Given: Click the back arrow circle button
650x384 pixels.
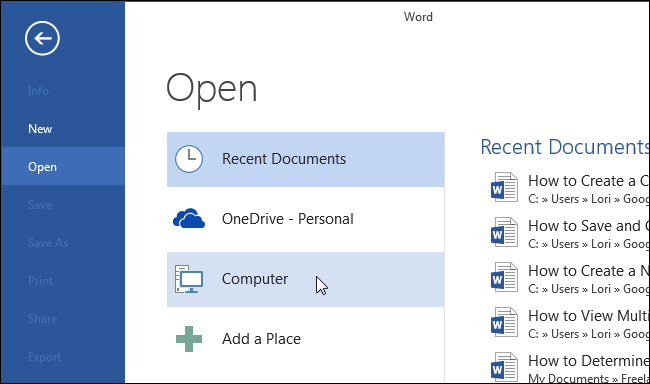Looking at the screenshot, I should 42,38.
